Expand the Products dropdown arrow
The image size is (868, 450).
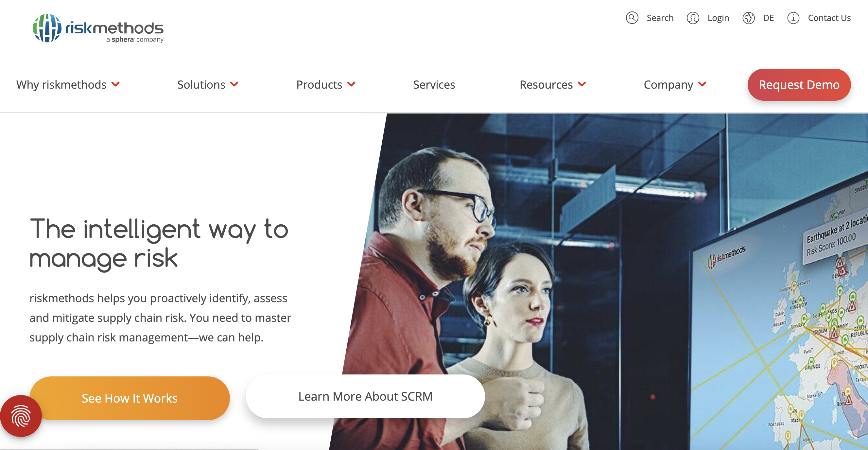click(x=352, y=84)
